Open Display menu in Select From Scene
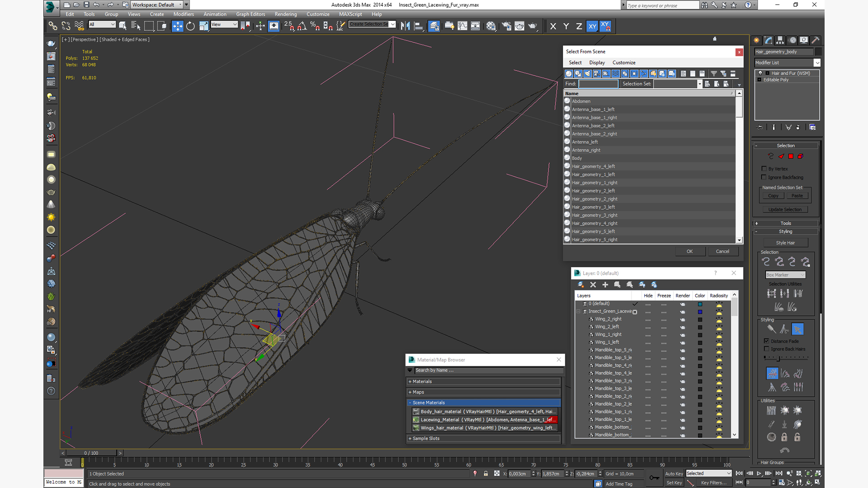This screenshot has height=488, width=868. tap(597, 63)
